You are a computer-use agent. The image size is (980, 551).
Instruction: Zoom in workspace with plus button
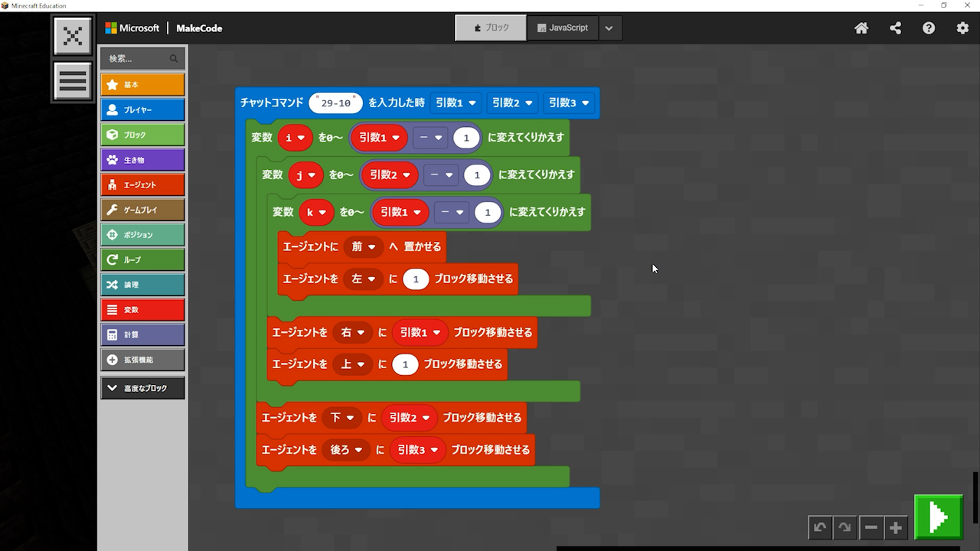[895, 527]
